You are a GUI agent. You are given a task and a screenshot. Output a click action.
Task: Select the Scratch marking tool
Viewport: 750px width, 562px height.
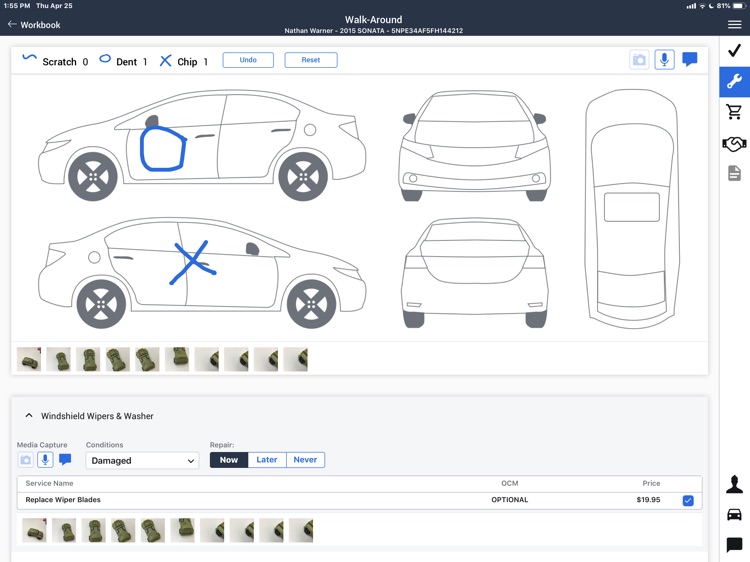pos(55,61)
